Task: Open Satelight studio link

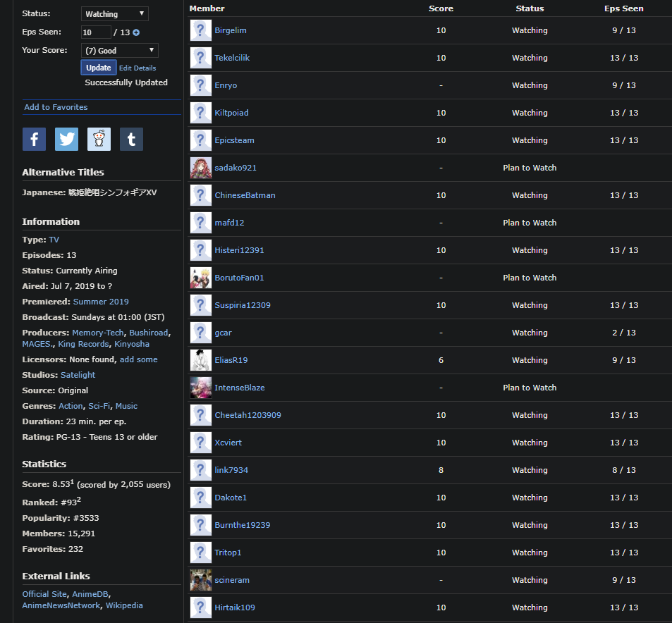Action: pyautogui.click(x=78, y=375)
